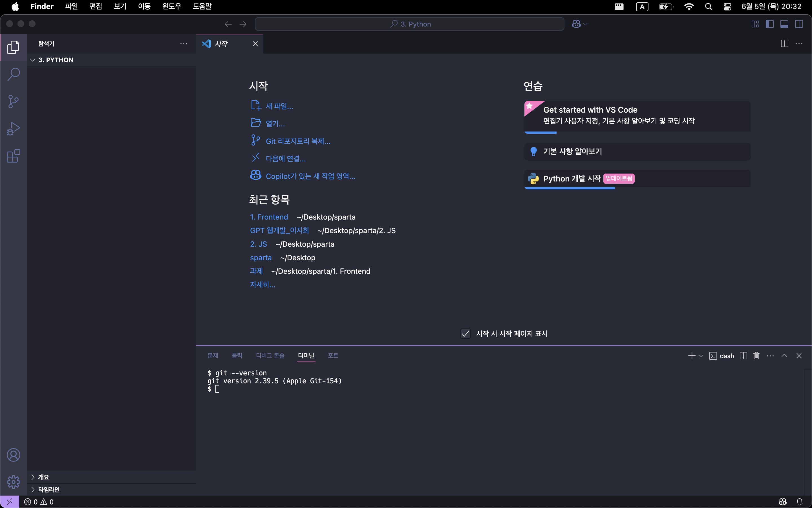
Task: Open the Extensions view
Action: (14, 156)
